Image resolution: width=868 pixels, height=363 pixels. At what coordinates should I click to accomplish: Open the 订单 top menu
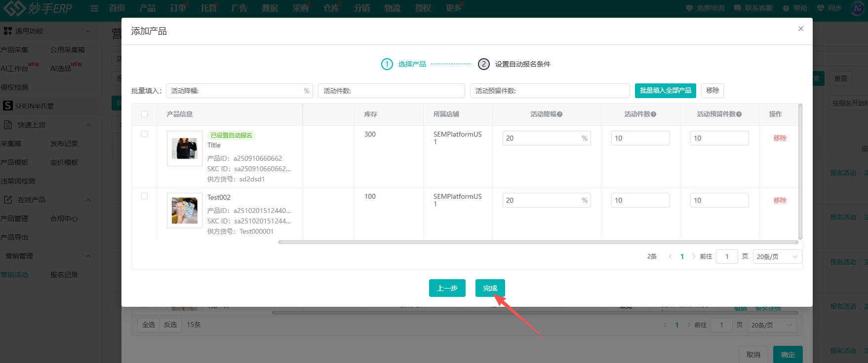pyautogui.click(x=178, y=8)
